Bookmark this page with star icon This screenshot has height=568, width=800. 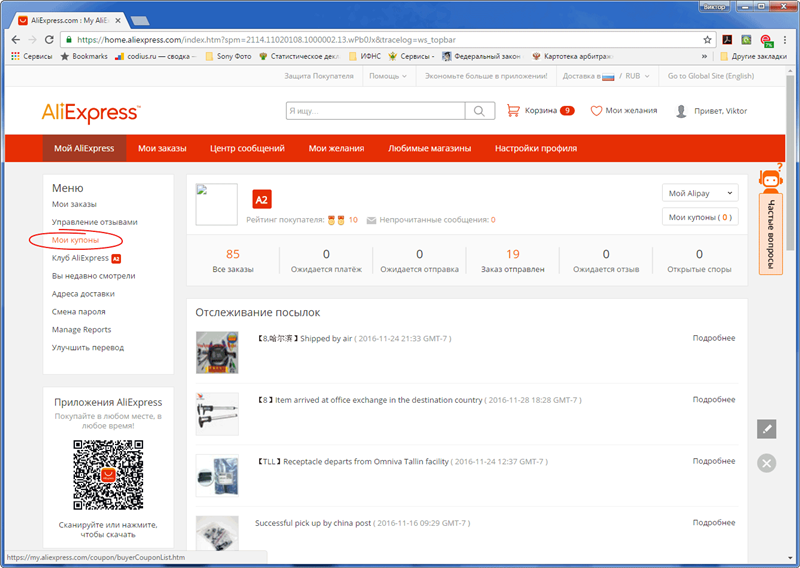tap(708, 40)
